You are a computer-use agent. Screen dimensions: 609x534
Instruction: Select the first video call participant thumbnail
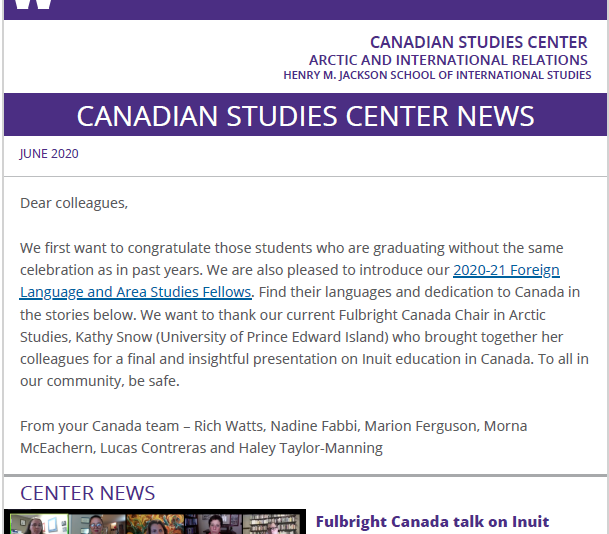coord(40,524)
